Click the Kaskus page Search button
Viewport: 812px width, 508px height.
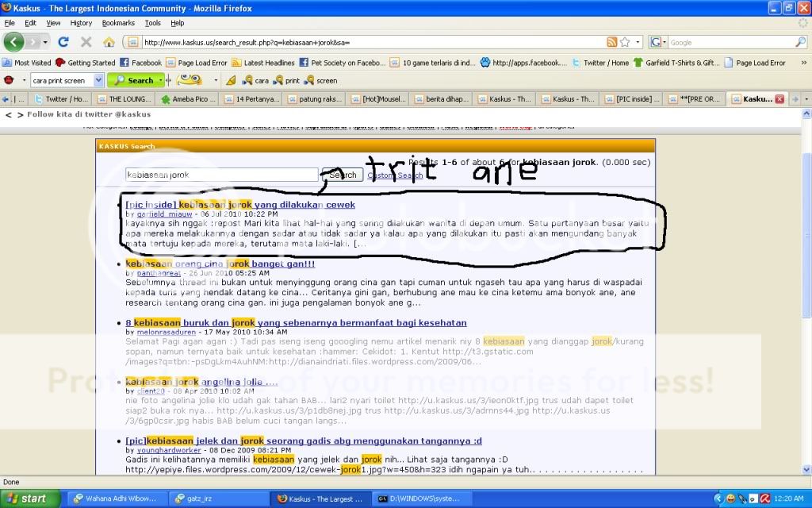[343, 175]
